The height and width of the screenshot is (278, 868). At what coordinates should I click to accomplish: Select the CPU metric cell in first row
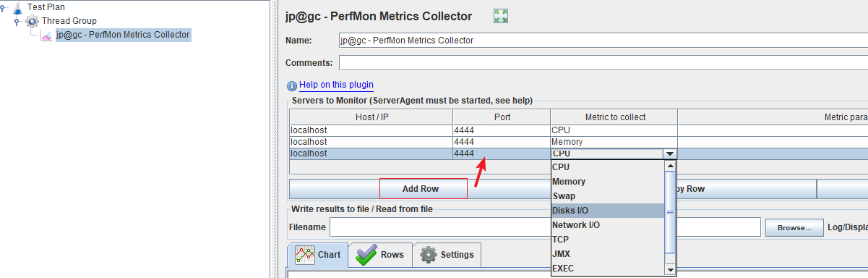click(614, 130)
